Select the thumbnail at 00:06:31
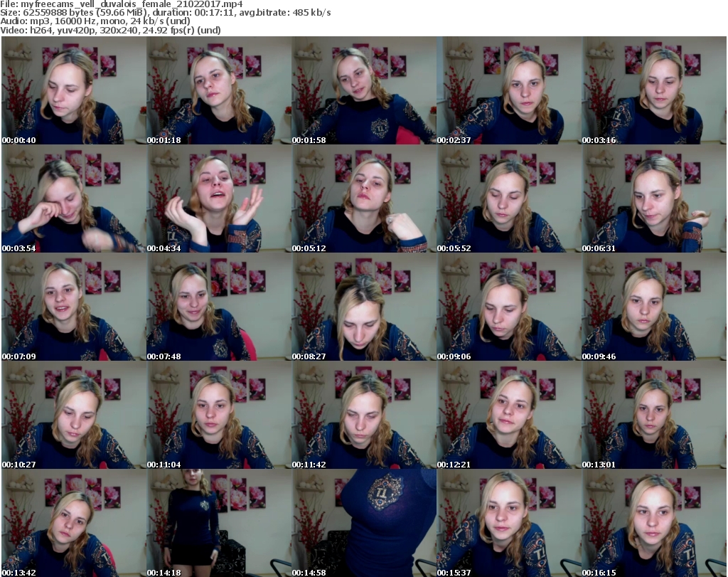Image resolution: width=728 pixels, height=577 pixels. [x=654, y=198]
